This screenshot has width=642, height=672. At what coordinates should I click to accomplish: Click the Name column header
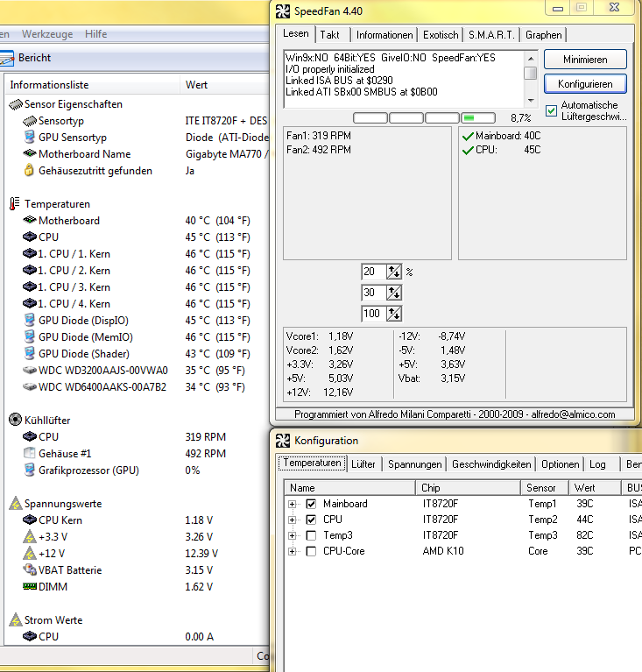[349, 488]
